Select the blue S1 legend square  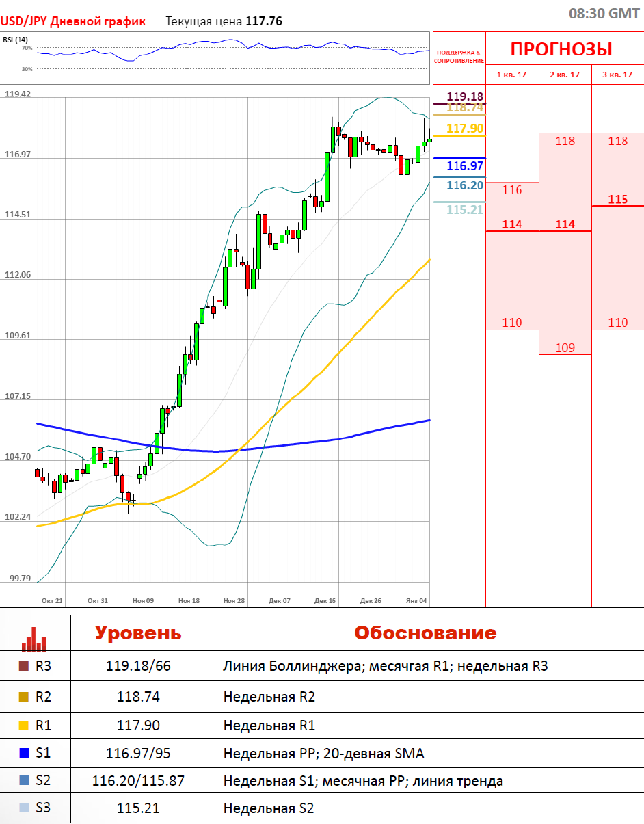click(x=24, y=754)
